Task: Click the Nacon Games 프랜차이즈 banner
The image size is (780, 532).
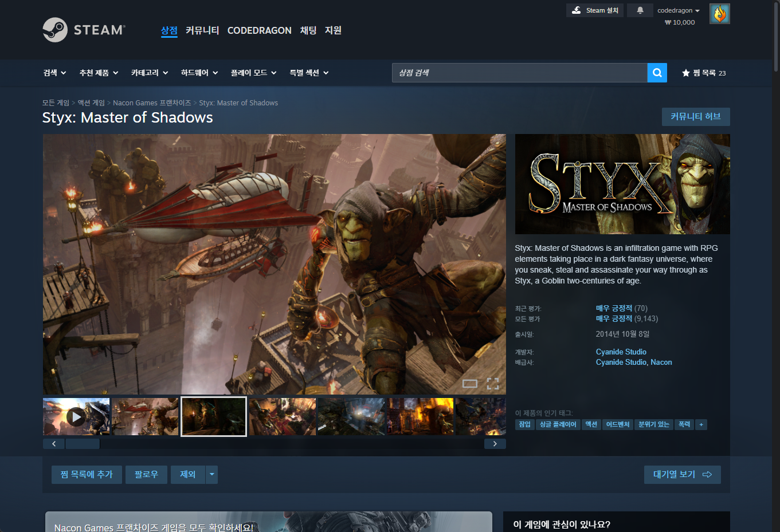Action: pyautogui.click(x=268, y=522)
